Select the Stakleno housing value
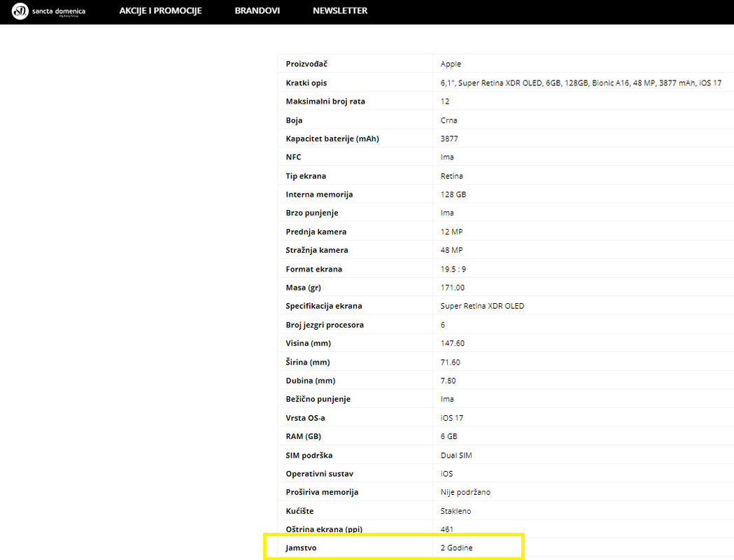The width and height of the screenshot is (734, 560). coord(456,511)
